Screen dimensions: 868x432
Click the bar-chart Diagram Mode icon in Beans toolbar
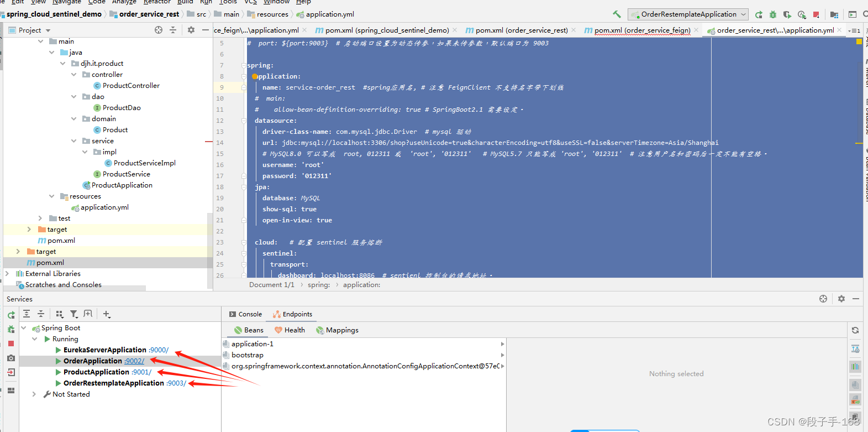(x=855, y=366)
